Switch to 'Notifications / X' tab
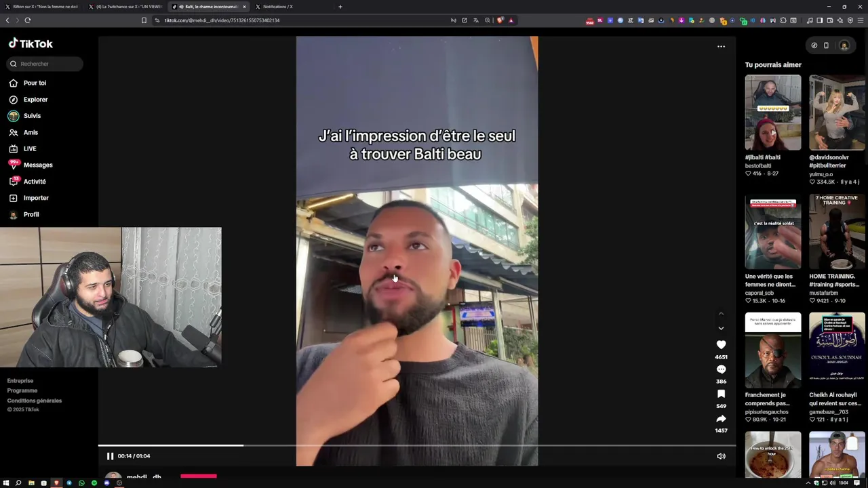This screenshot has width=868, height=488. coord(292,7)
